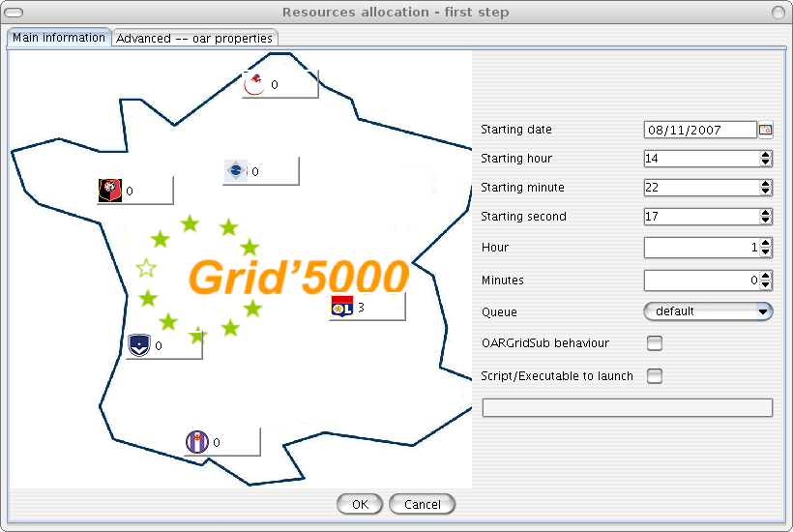Decrease the Starting hour value
Screen dimensions: 793x532
[x=766, y=163]
